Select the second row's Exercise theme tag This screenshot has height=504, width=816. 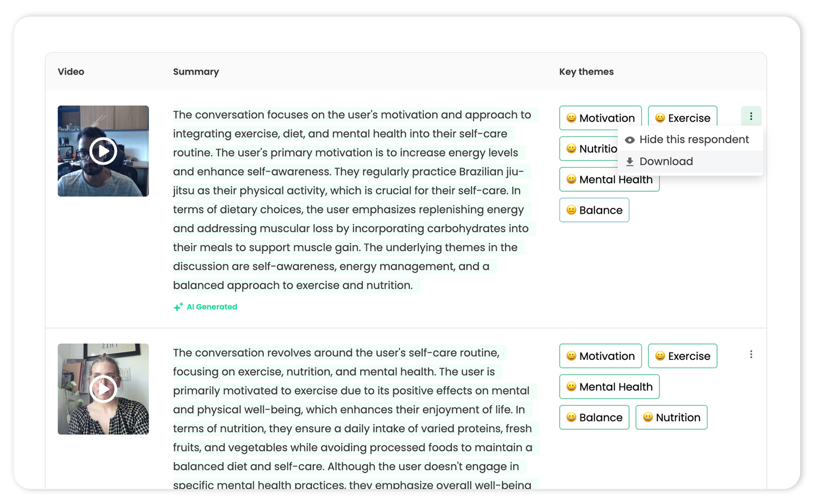click(682, 356)
